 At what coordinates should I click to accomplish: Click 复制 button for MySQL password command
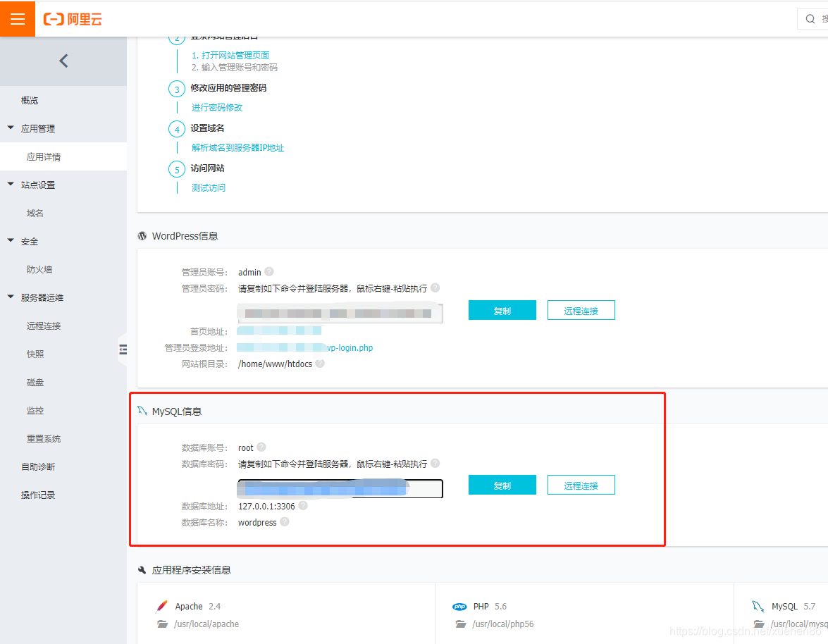pyautogui.click(x=502, y=485)
